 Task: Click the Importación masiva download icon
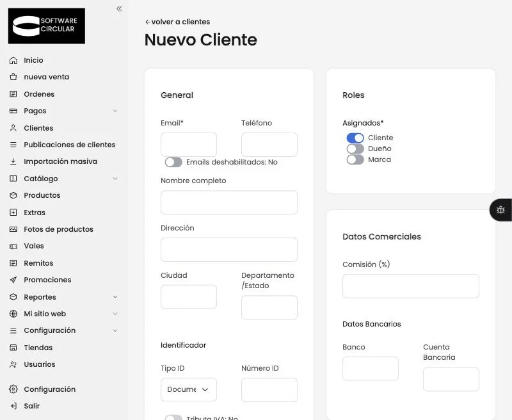(x=13, y=161)
